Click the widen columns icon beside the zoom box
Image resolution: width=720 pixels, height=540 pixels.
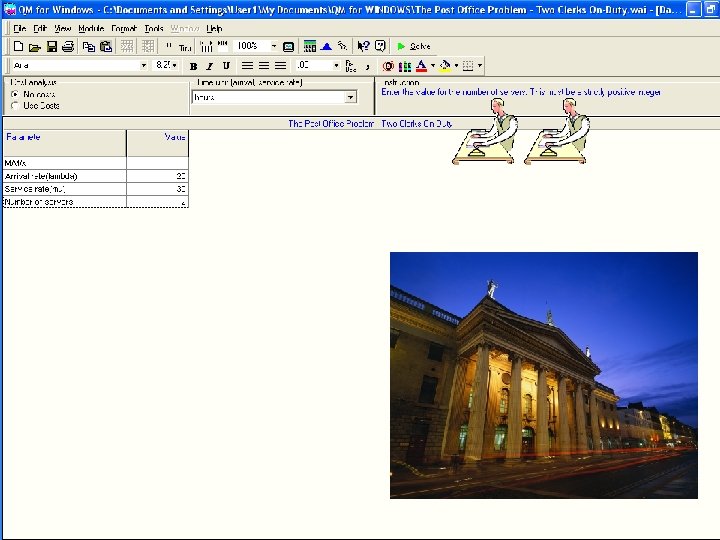click(223, 46)
